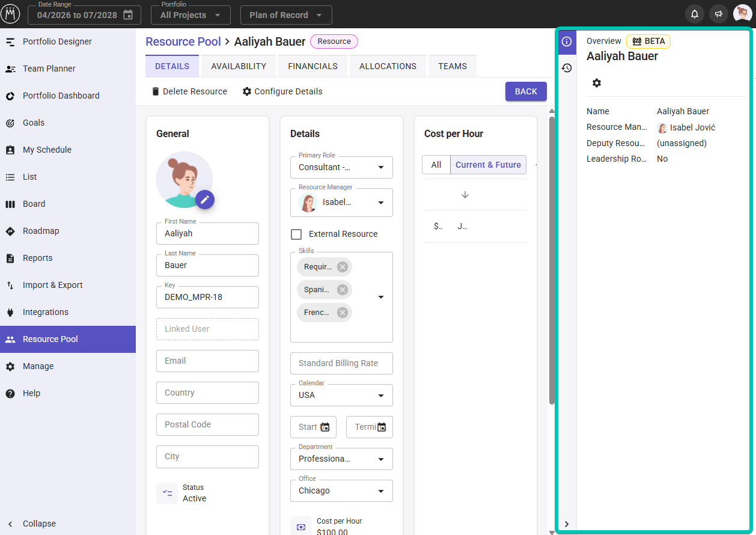This screenshot has width=756, height=535.
Task: Open the history icon in side panel
Action: coord(567,68)
